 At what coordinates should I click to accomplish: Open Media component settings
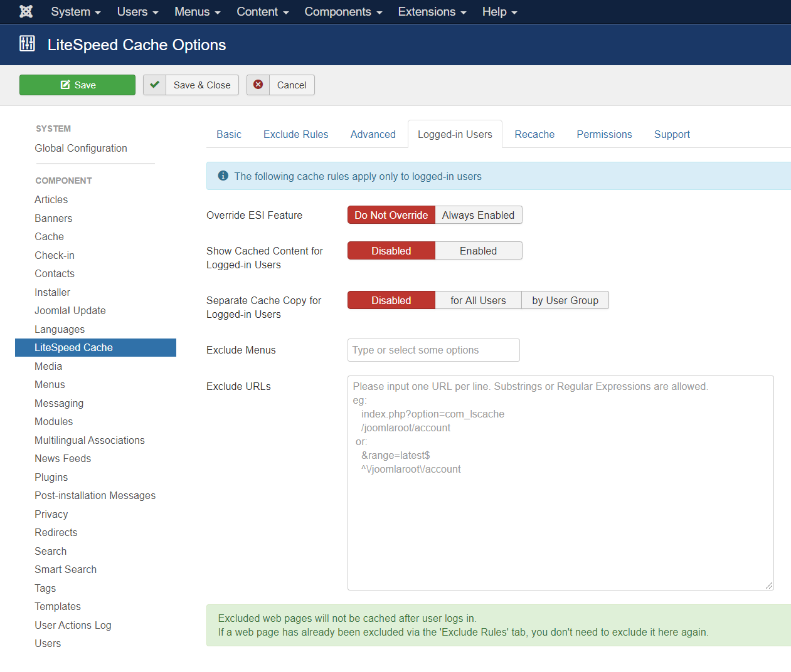pyautogui.click(x=48, y=366)
